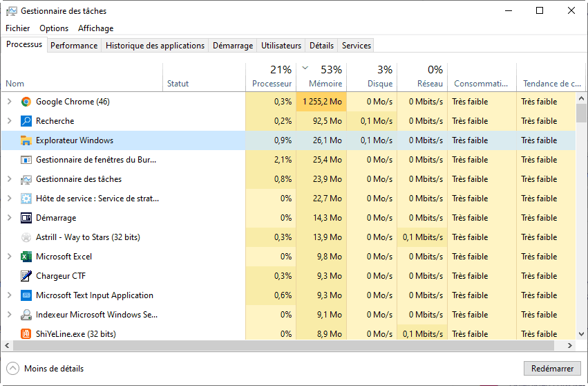Image resolution: width=588 pixels, height=386 pixels.
Task: Click the Explorateur Windows folder icon
Action: [x=26, y=140]
